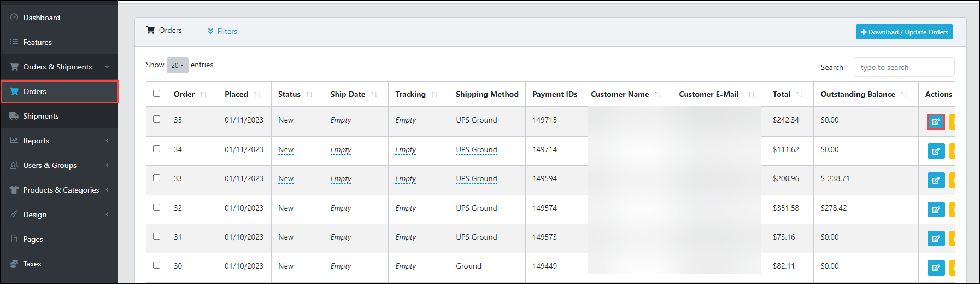Click the yellow action button for order 35
Image resolution: width=980 pixels, height=284 pixels.
click(x=952, y=121)
